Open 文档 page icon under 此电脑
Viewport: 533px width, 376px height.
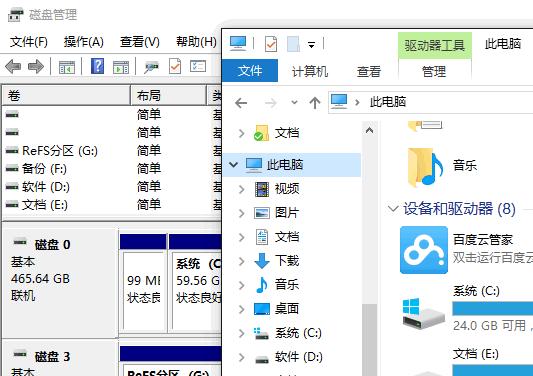pos(261,237)
